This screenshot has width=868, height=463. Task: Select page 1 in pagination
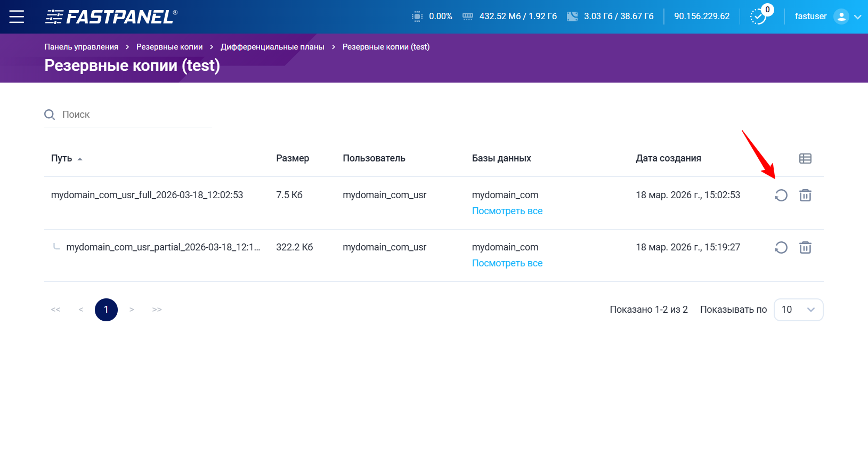106,310
